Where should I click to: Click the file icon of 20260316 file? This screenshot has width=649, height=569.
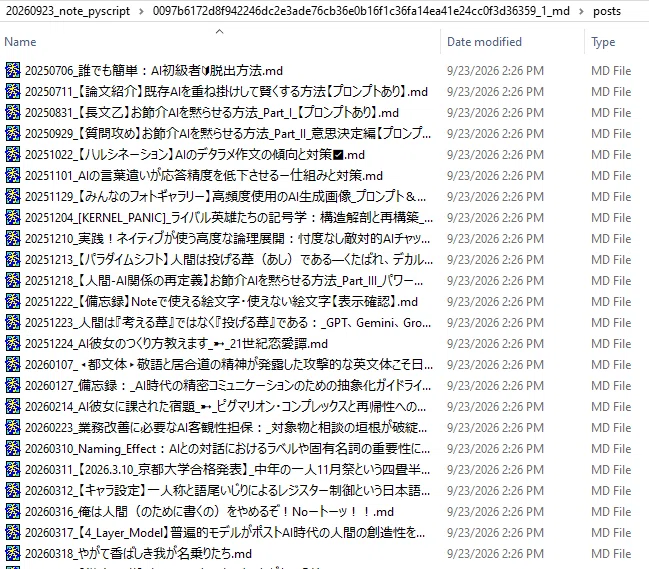pos(12,511)
